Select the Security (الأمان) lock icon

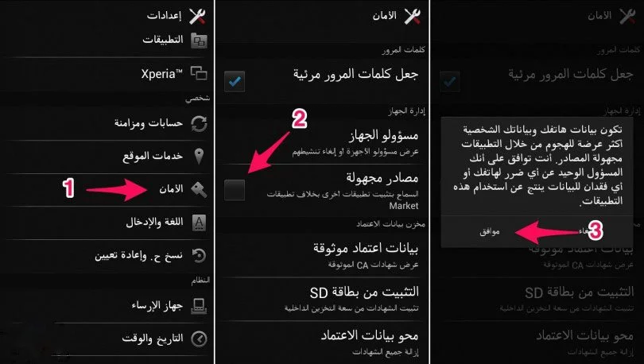click(200, 189)
